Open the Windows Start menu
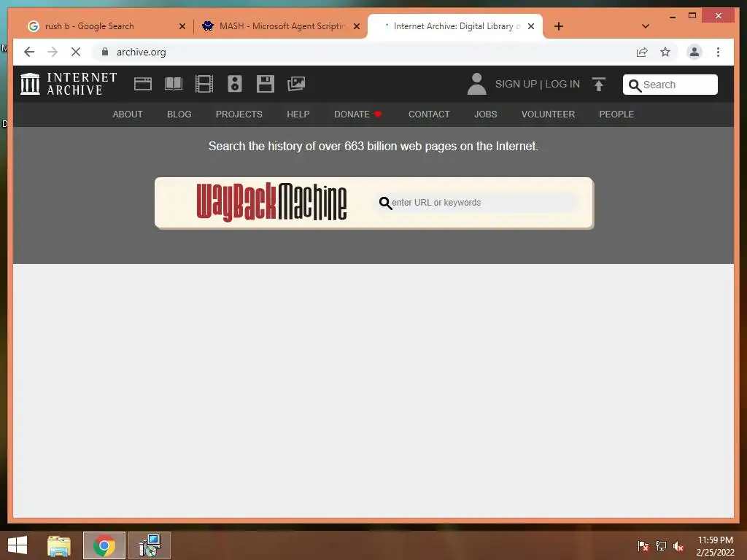This screenshot has width=747, height=560. [x=18, y=545]
